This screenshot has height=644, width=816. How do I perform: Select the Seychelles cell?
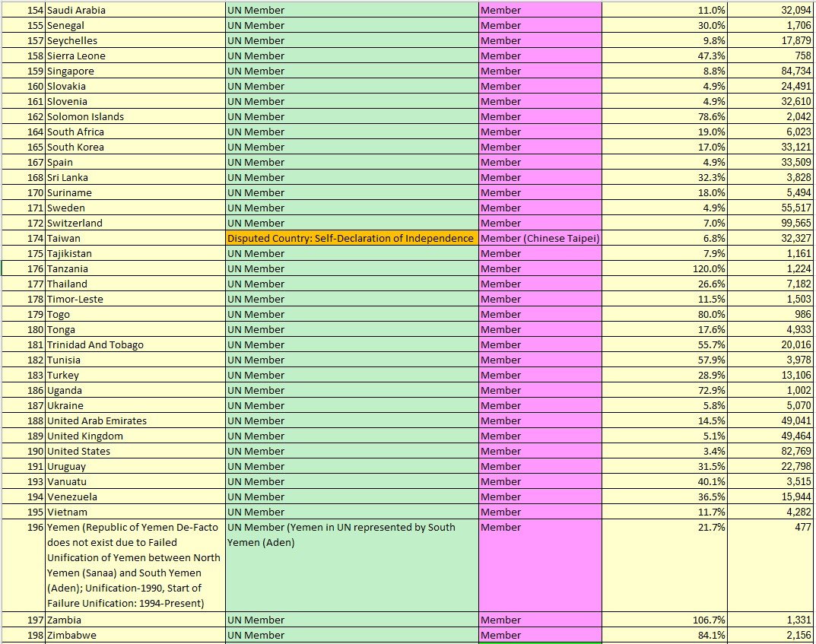click(x=135, y=40)
